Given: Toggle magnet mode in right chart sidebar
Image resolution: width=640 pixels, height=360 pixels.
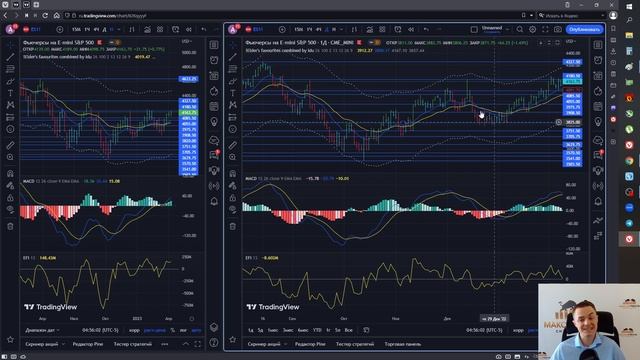Looking at the screenshot, I should 233,173.
